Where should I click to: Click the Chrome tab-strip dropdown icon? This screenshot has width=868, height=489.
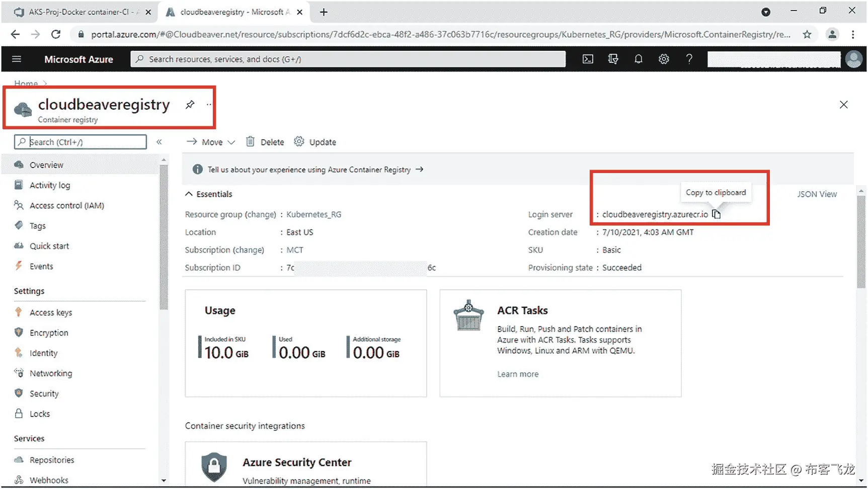point(766,12)
